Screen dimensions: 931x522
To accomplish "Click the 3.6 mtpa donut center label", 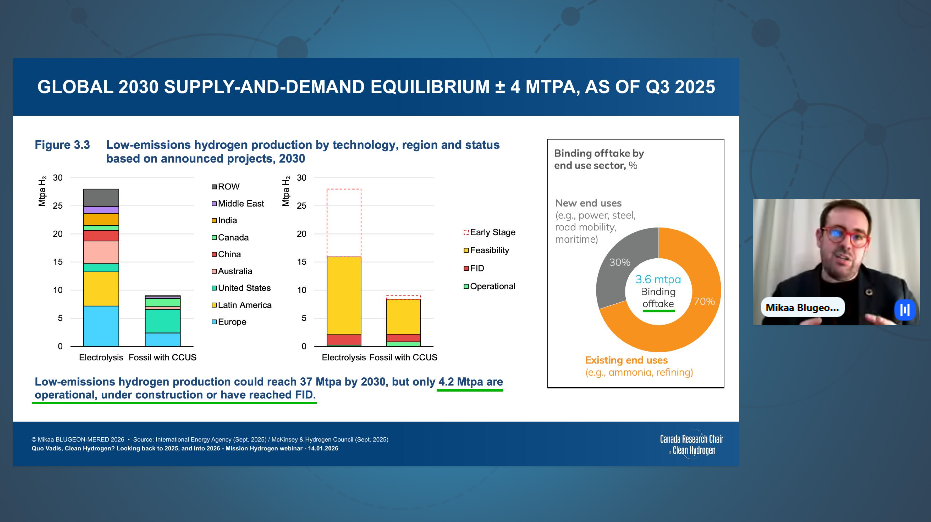I will [659, 279].
